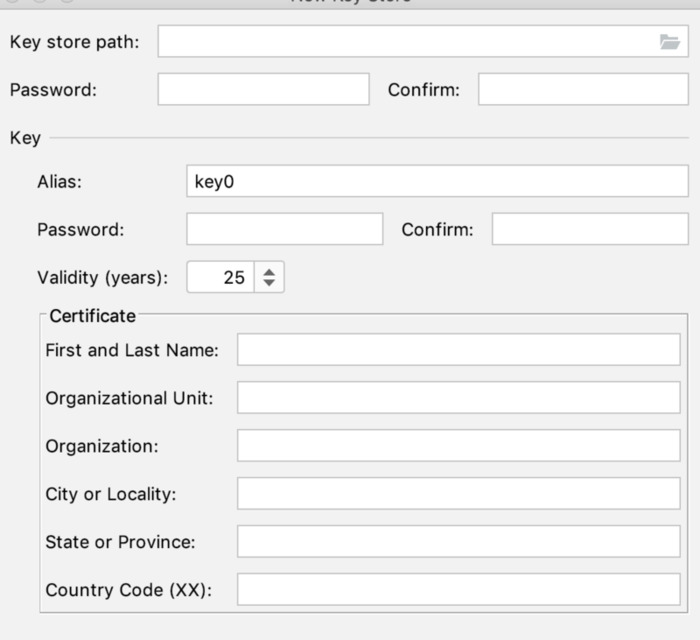
Task: Click the Validity years number box
Action: pos(222,277)
